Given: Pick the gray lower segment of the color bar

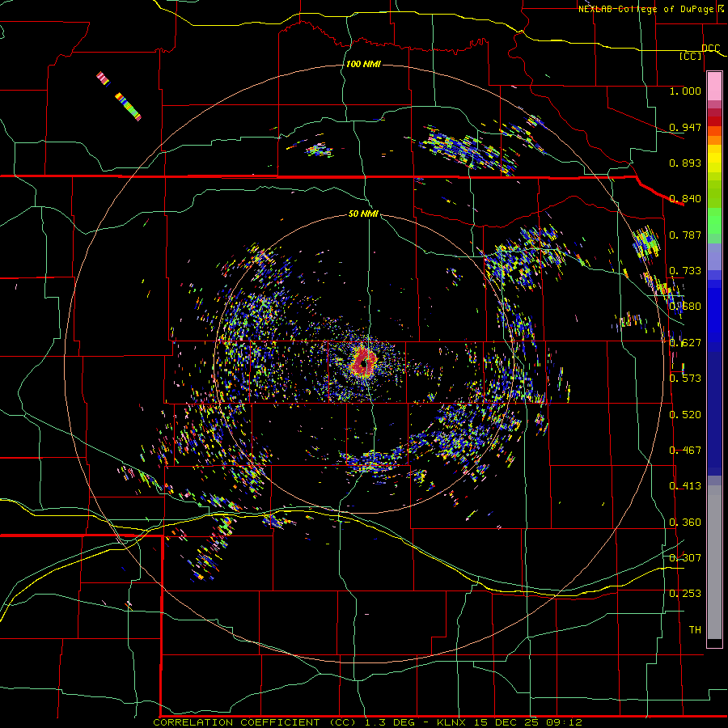Looking at the screenshot, I should point(714,562).
